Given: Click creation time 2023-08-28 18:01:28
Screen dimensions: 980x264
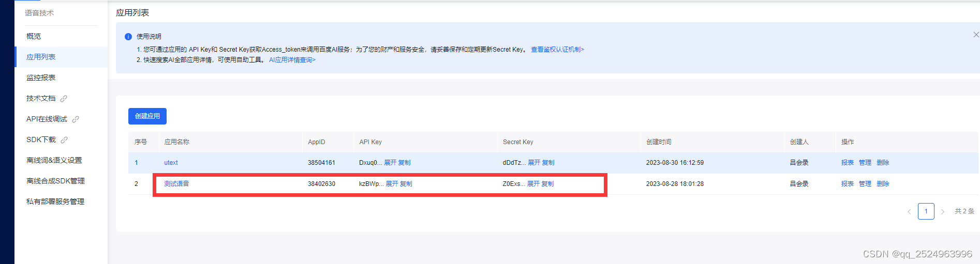Looking at the screenshot, I should [675, 184].
